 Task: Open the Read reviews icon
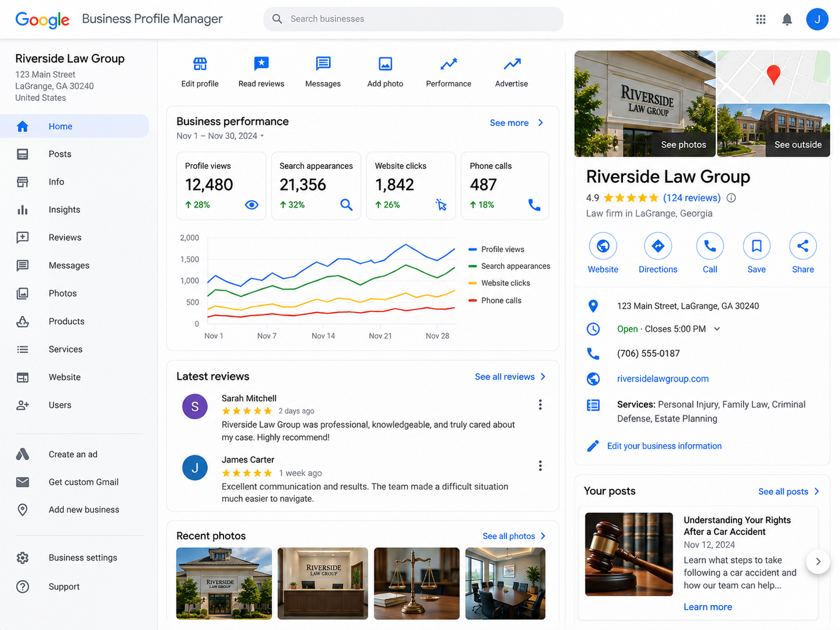tap(262, 63)
